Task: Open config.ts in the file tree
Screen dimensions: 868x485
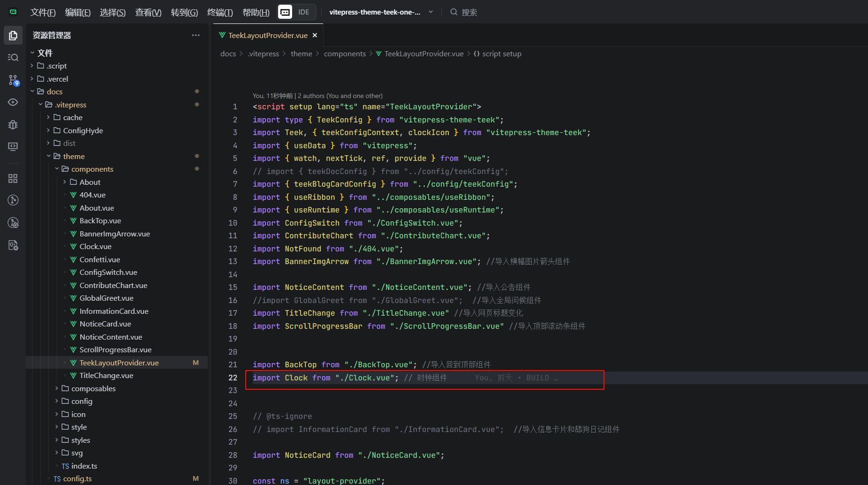Action: pos(77,478)
